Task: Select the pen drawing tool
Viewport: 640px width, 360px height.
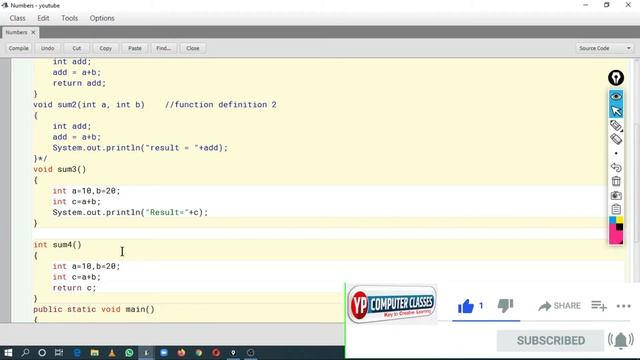Action: point(616,125)
